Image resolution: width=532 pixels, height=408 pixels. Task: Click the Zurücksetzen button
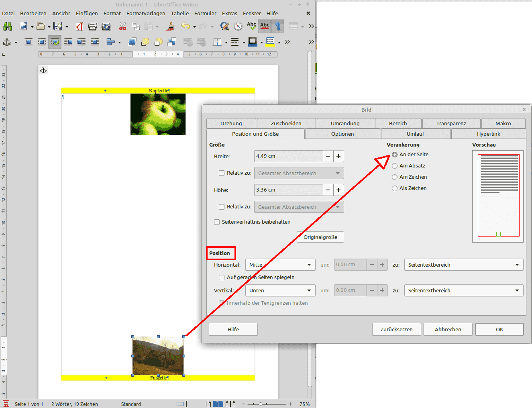coord(397,329)
